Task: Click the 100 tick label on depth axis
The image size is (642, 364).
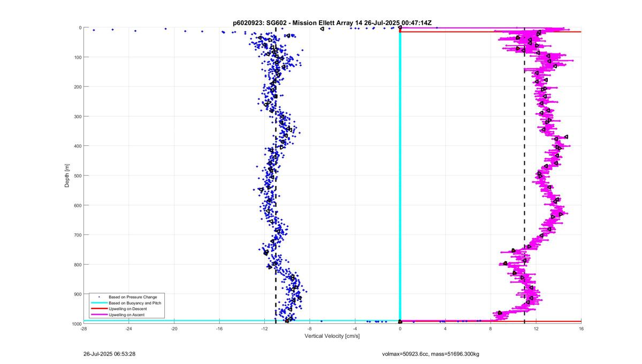Action: coord(77,57)
